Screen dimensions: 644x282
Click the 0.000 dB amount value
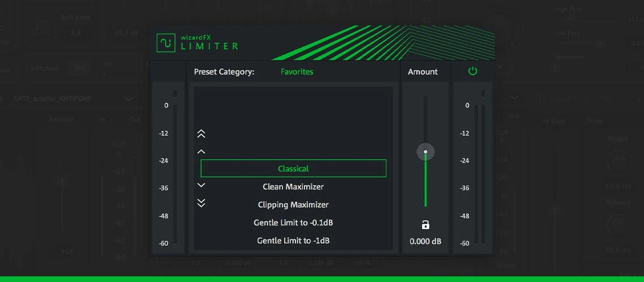[425, 241]
